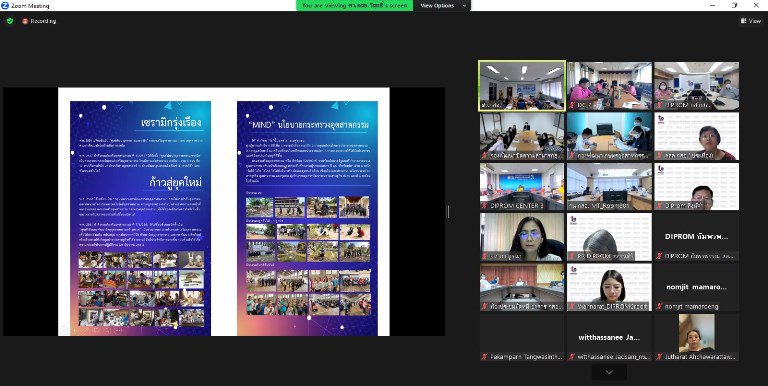Image resolution: width=768 pixels, height=386 pixels.
Task: Click muted mic icon on Pakamparn Tangwasinth tile
Action: 485,357
